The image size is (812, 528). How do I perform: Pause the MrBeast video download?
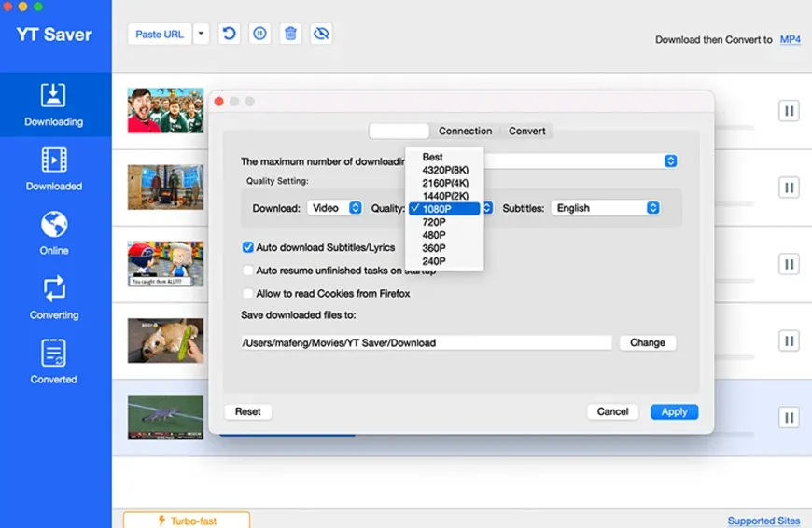(x=789, y=111)
